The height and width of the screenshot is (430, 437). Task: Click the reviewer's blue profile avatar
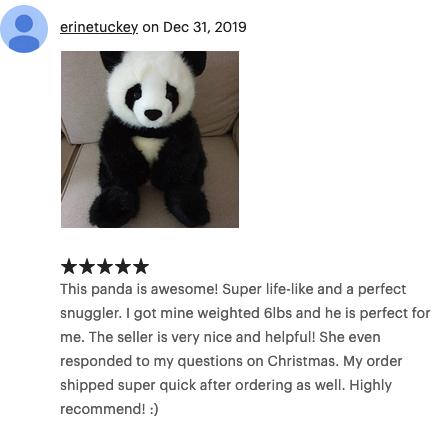tap(24, 29)
